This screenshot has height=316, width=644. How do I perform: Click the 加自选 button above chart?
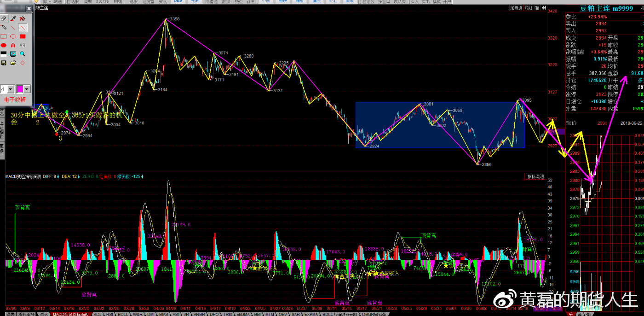click(x=517, y=8)
